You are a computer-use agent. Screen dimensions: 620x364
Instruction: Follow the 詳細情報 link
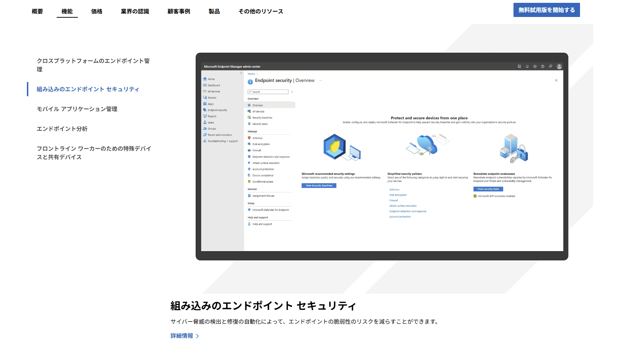pos(185,336)
